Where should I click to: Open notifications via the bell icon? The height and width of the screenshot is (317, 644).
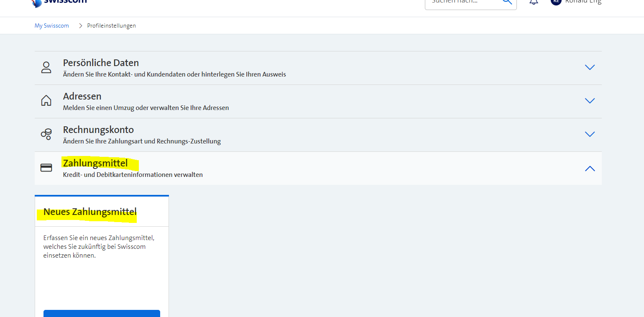(x=534, y=2)
